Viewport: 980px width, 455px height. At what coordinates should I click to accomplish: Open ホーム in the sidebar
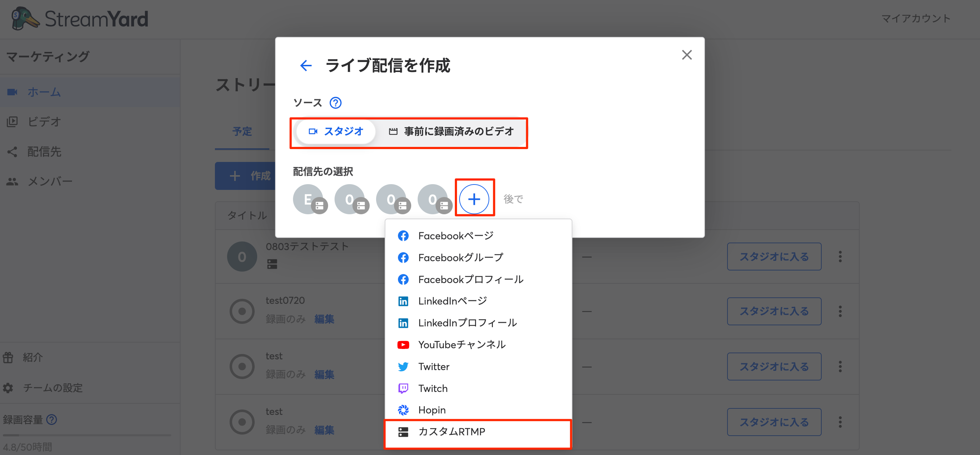90,92
